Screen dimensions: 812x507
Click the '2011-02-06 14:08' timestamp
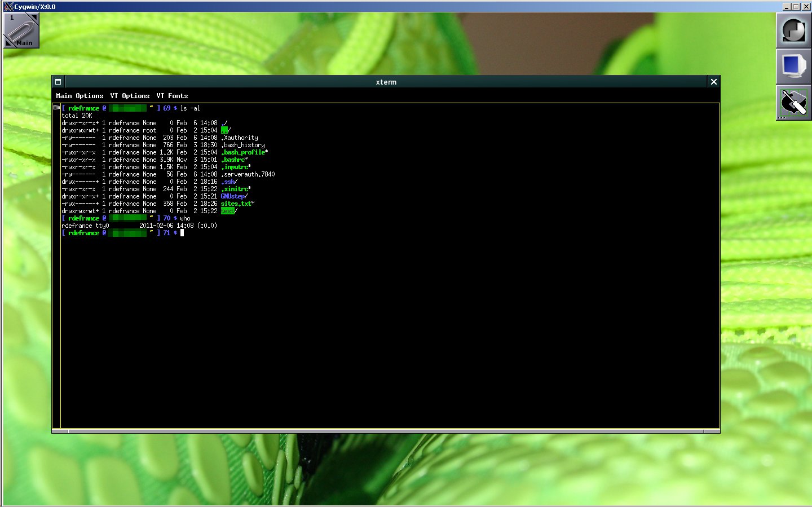(x=166, y=226)
